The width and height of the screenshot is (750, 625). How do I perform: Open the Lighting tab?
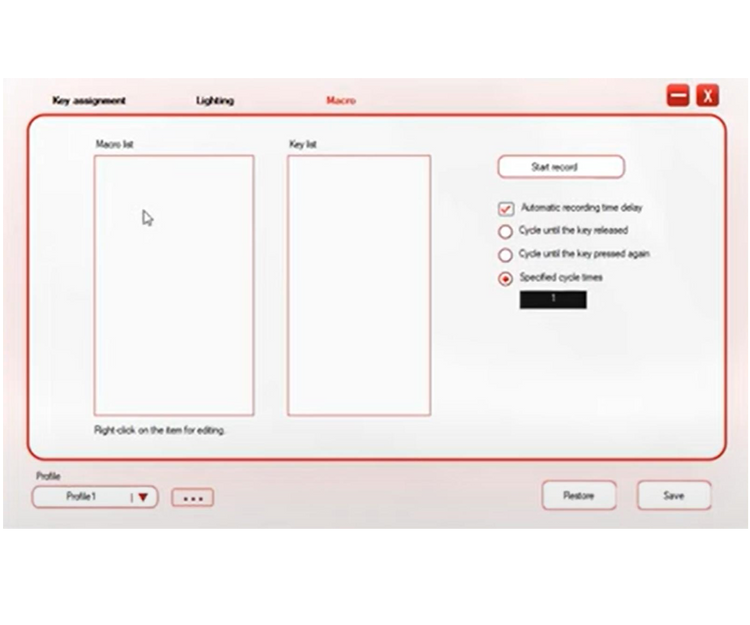coord(215,101)
